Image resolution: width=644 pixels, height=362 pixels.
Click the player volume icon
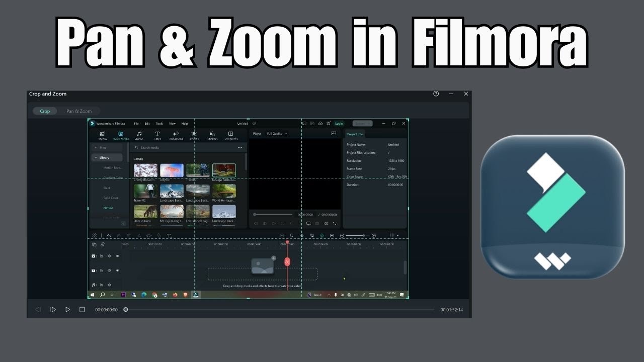click(326, 224)
